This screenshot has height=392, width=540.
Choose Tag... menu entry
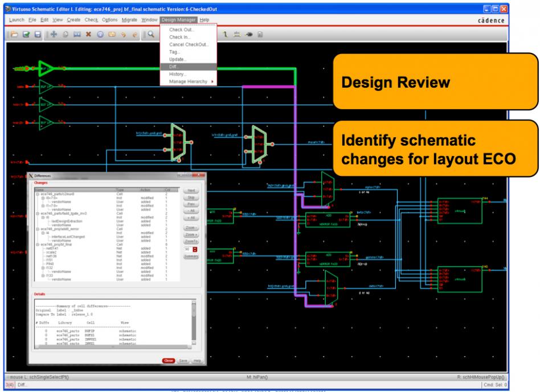pyautogui.click(x=189, y=52)
